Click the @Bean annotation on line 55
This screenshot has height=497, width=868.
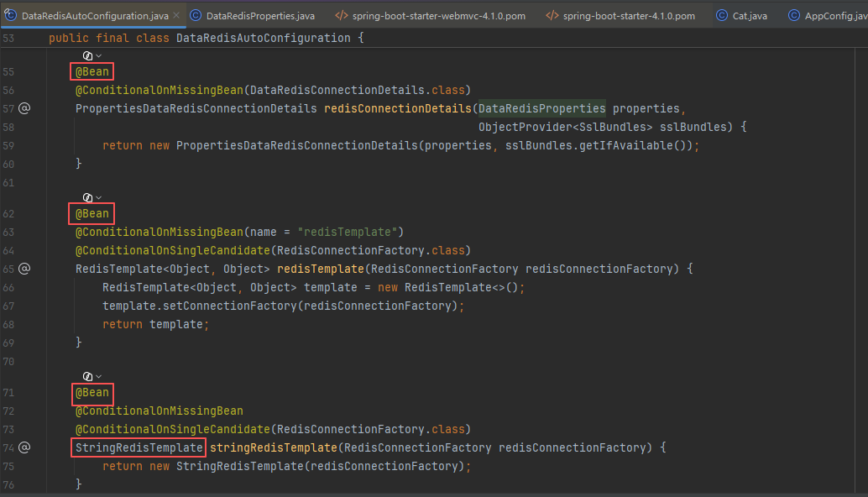coord(92,72)
